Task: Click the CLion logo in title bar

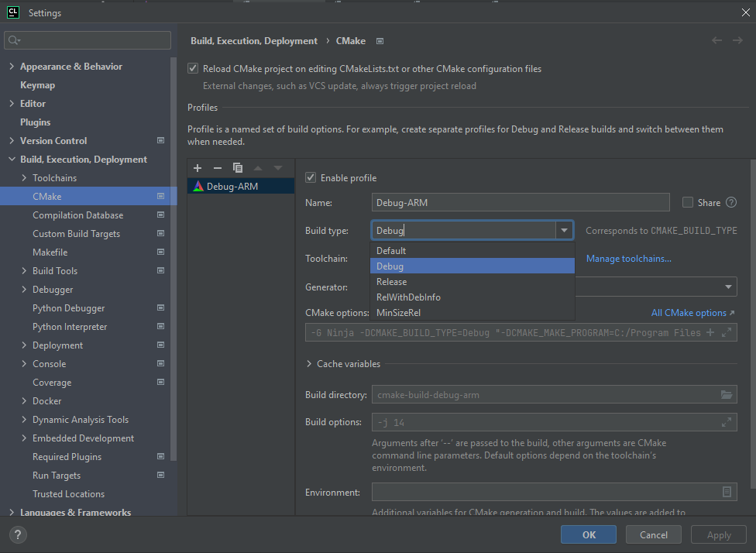Action: 13,12
